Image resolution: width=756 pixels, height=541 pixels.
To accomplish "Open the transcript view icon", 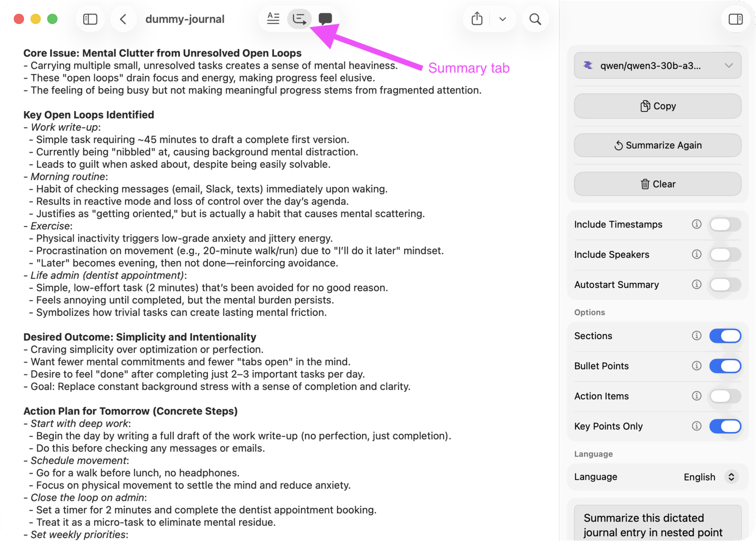I will tap(273, 18).
